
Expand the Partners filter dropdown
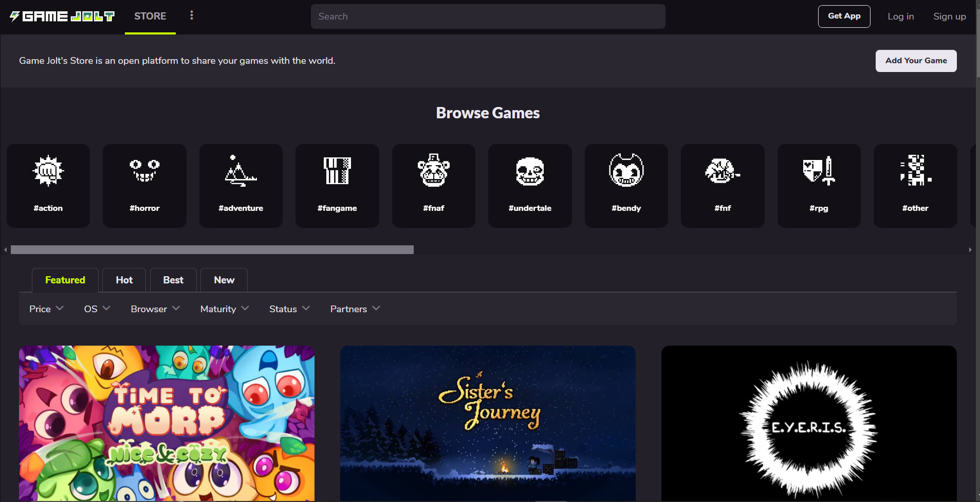tap(355, 309)
